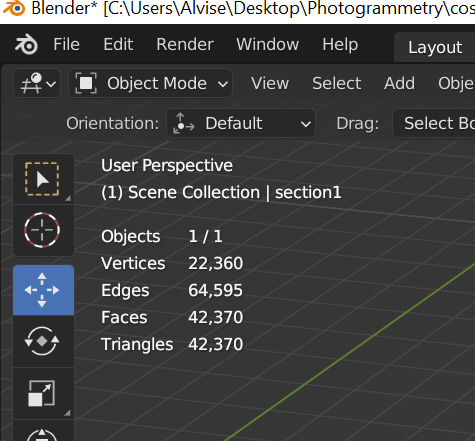Open the editor type selector icon
Viewport: 475px width, 441px height.
coord(37,83)
